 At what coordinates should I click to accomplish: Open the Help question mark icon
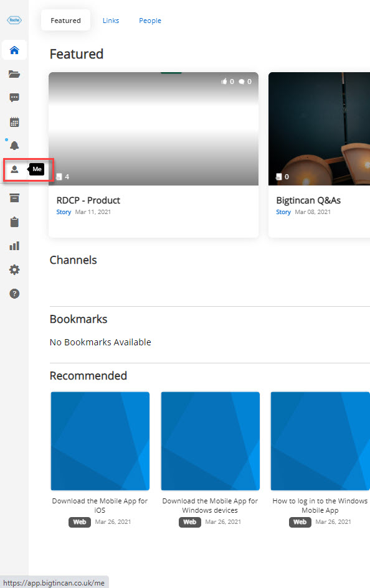[x=14, y=294]
